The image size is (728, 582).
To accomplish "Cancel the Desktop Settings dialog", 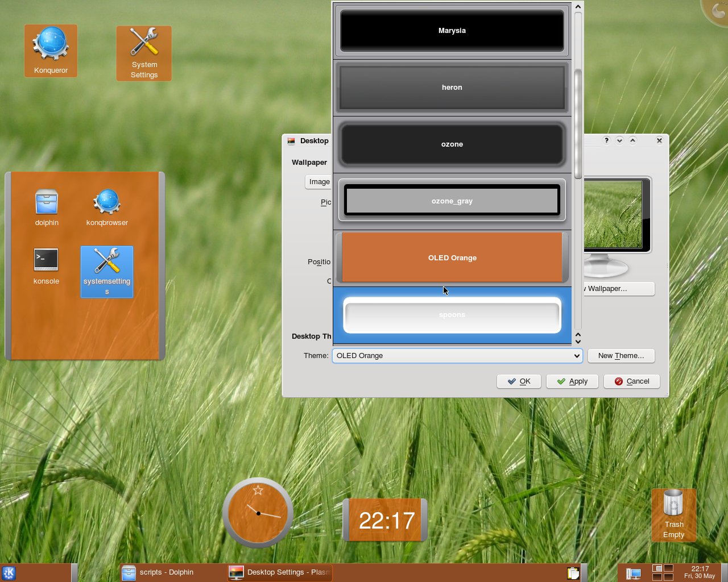I will coord(632,381).
